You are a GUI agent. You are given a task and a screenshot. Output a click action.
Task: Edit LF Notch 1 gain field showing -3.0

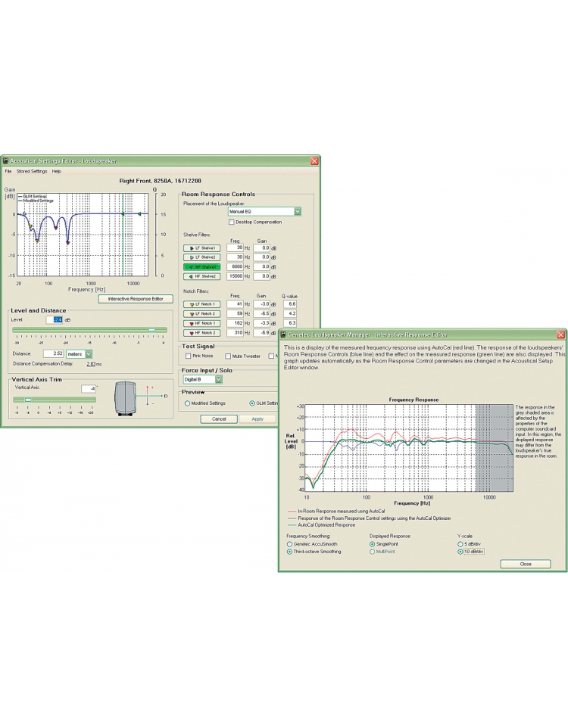pos(262,304)
